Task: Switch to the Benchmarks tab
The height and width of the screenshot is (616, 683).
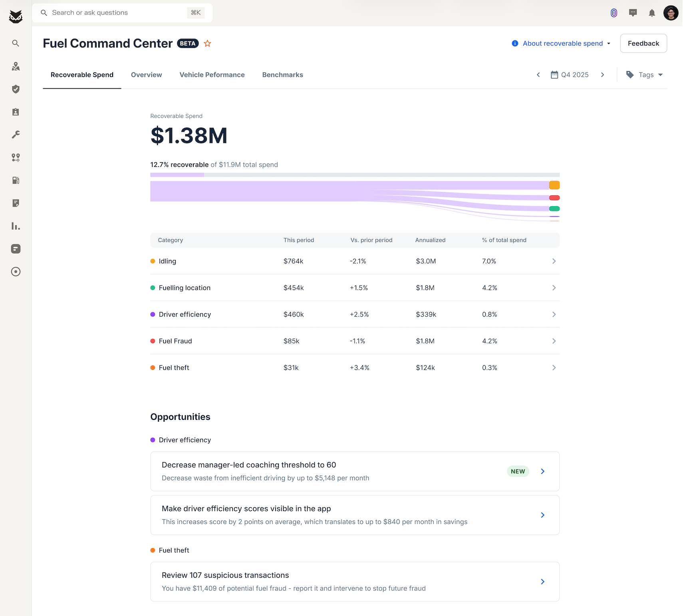Action: 282,75
